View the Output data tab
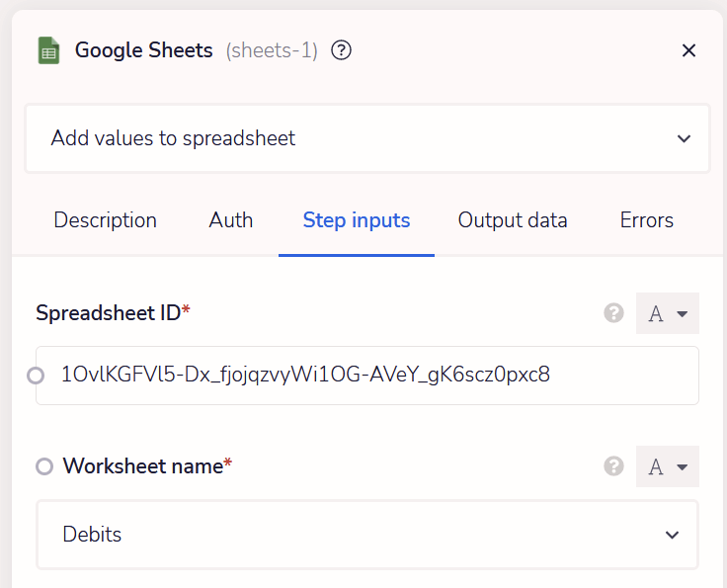The height and width of the screenshot is (588, 727). [x=513, y=220]
